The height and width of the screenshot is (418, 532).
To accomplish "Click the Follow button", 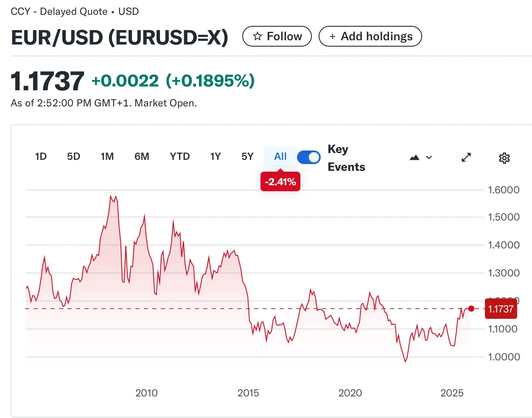I will 277,36.
